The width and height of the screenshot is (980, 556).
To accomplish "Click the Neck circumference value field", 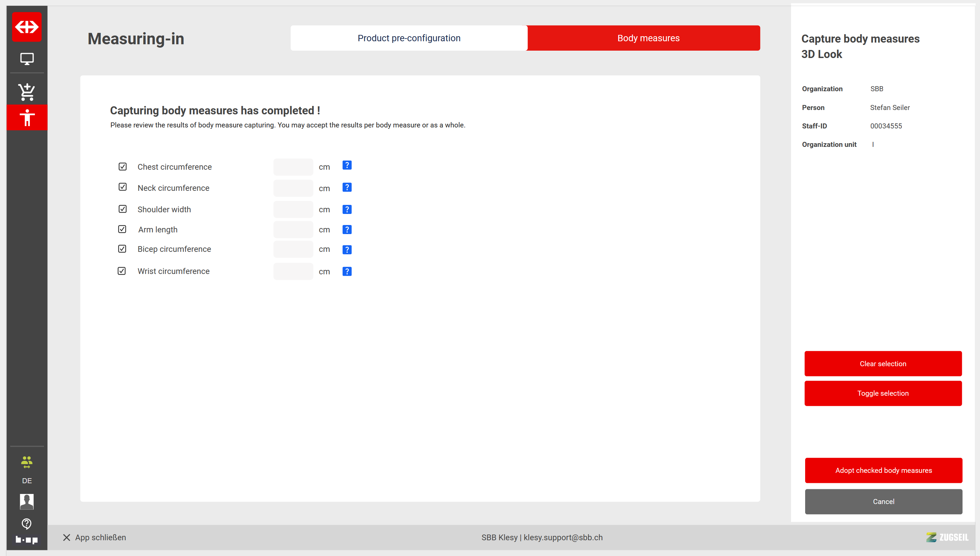I will (293, 188).
